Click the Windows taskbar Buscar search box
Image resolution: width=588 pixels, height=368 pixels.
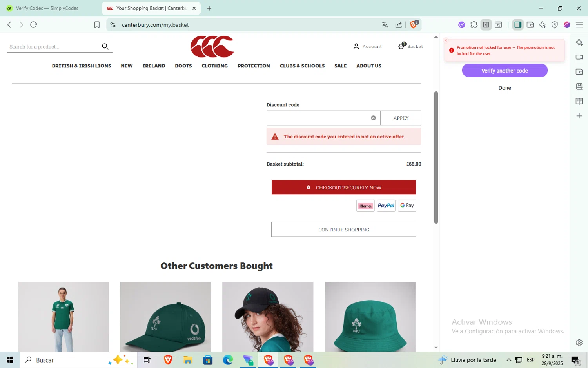[78, 360]
